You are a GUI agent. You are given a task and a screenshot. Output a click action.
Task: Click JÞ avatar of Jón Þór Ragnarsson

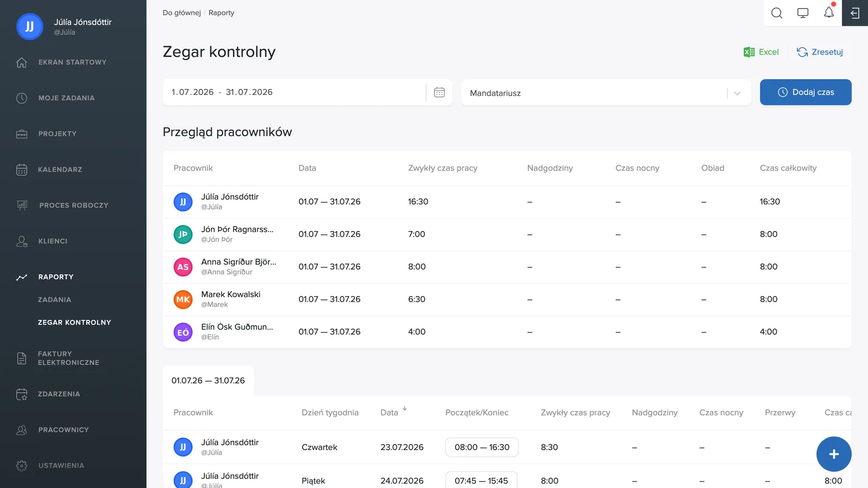point(183,234)
